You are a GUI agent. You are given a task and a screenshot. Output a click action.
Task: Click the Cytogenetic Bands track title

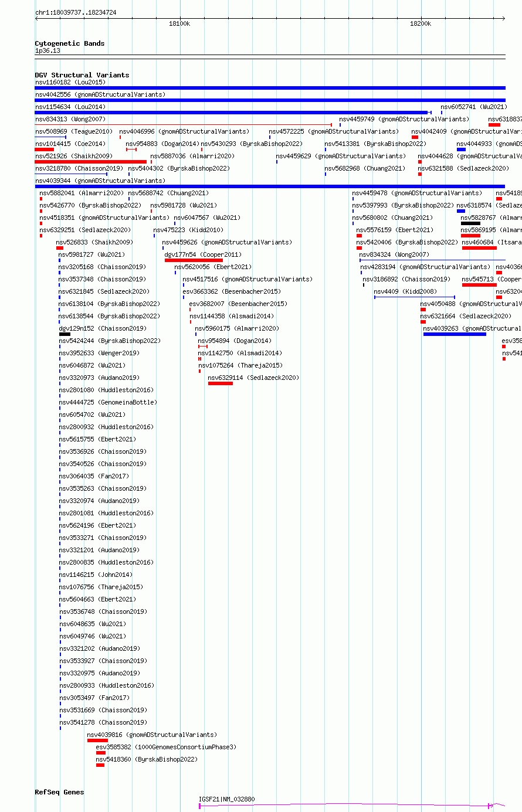point(70,43)
